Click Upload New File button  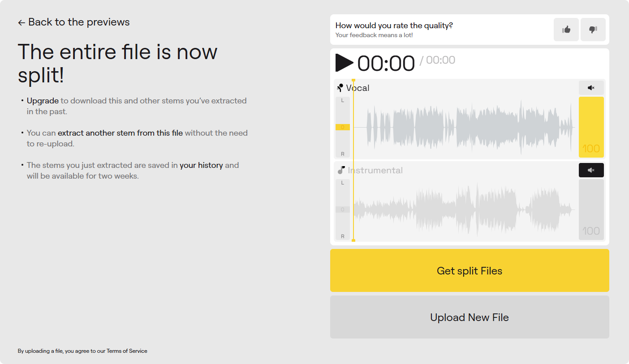[x=470, y=317]
